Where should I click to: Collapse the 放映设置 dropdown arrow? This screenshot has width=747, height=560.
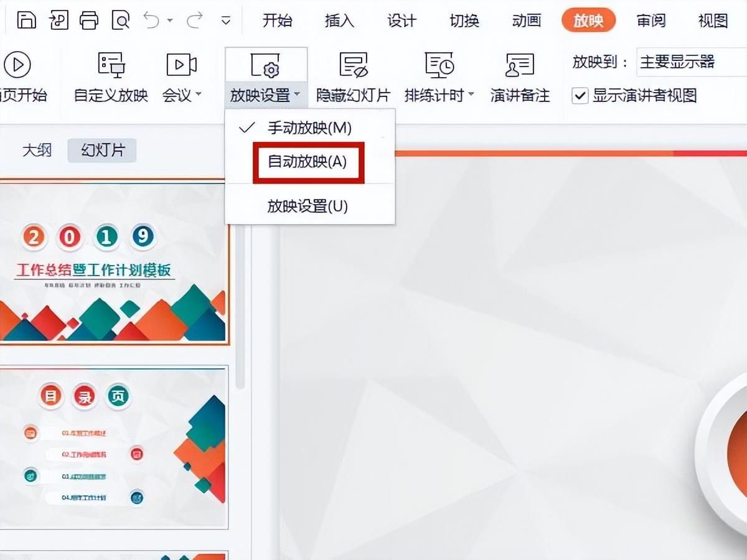point(298,95)
